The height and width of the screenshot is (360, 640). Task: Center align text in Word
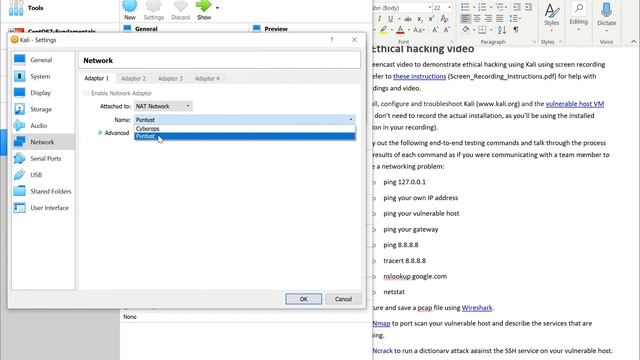pos(476,18)
